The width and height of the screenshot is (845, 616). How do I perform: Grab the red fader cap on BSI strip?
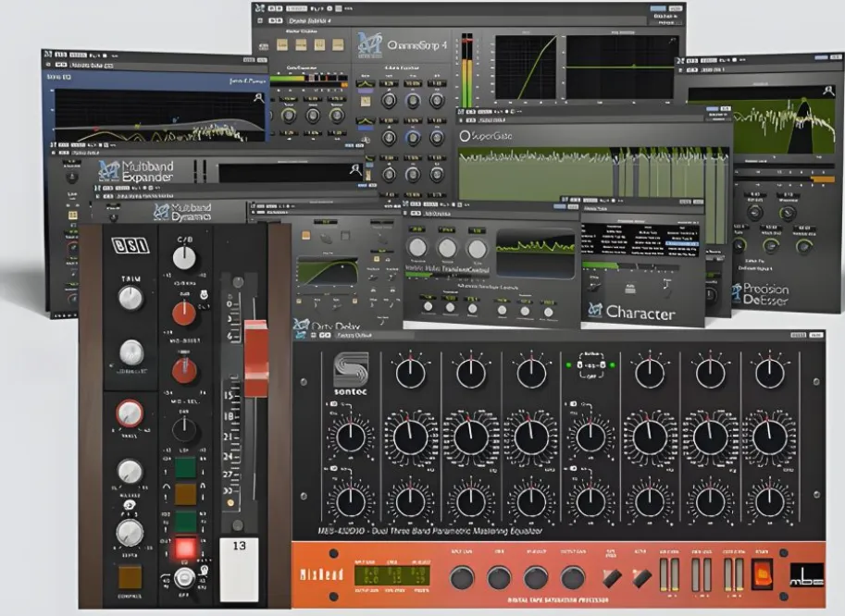(256, 359)
